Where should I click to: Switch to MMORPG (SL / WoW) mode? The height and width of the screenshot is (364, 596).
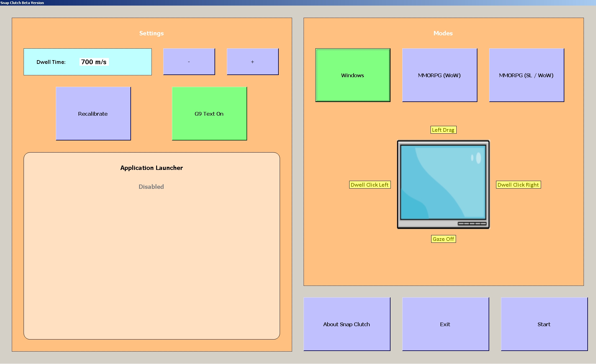526,75
